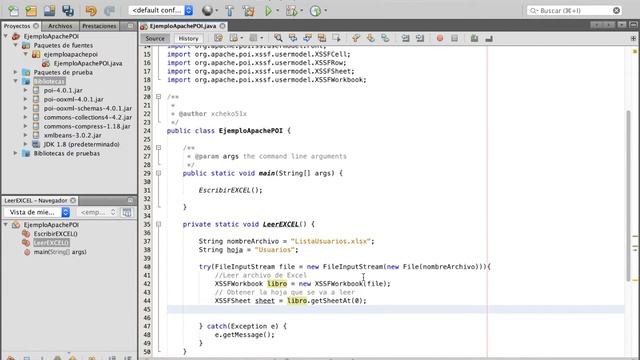640x360 pixels.
Task: Click the Build Project hammer icon
Action: tap(229, 11)
